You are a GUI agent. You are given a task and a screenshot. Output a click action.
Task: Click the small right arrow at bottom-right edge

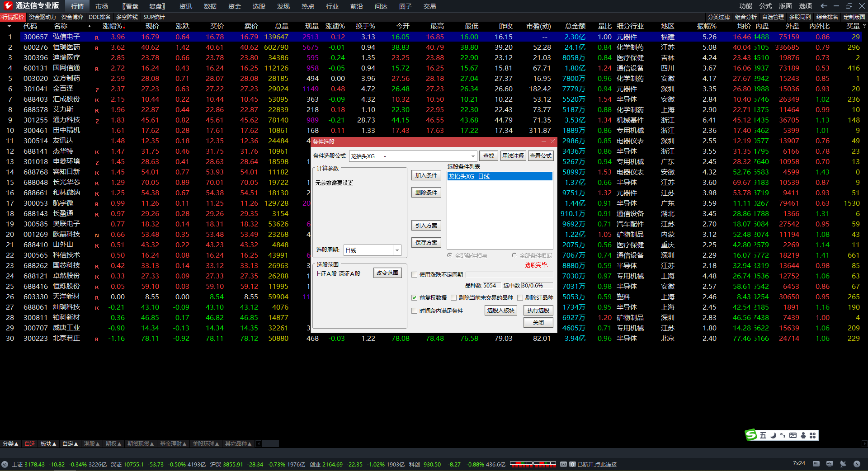864,444
